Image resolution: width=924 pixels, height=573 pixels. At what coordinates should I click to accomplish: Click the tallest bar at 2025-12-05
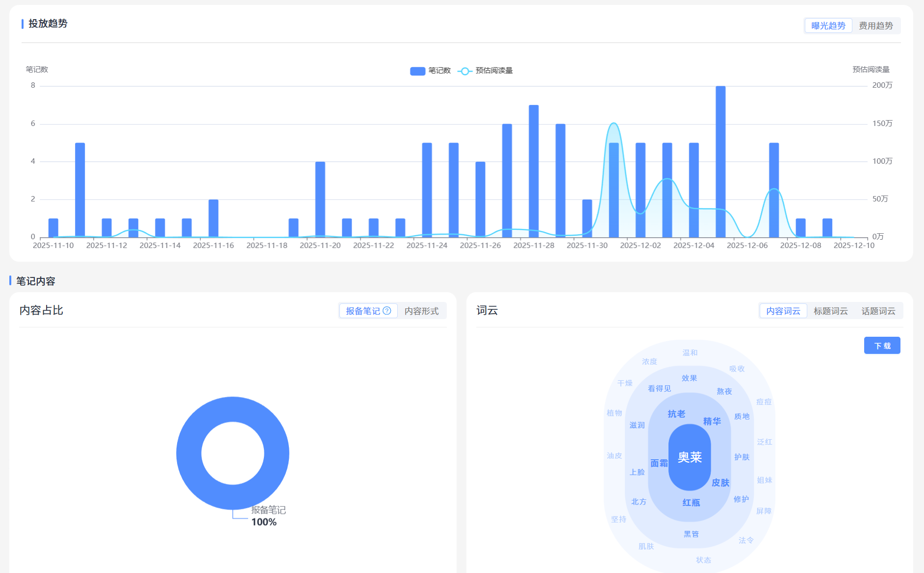point(720,162)
